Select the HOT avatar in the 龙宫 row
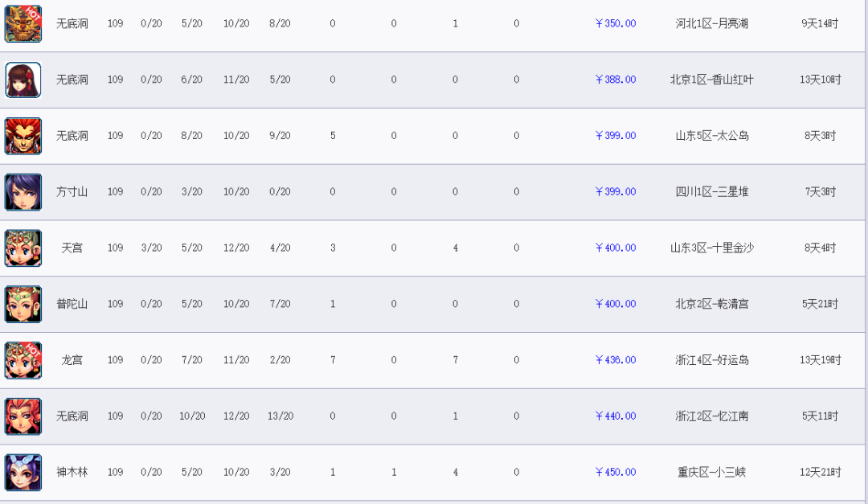868x504 pixels. click(x=23, y=360)
